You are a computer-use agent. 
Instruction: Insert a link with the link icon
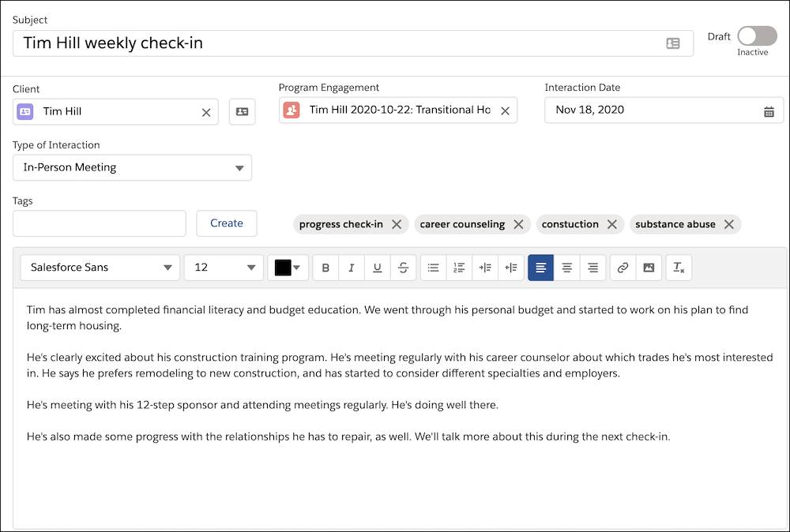pyautogui.click(x=623, y=268)
